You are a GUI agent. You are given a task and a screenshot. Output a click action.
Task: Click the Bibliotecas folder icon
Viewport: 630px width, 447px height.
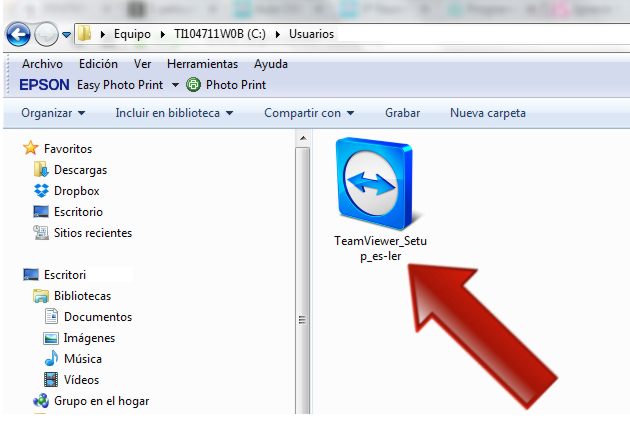[41, 296]
